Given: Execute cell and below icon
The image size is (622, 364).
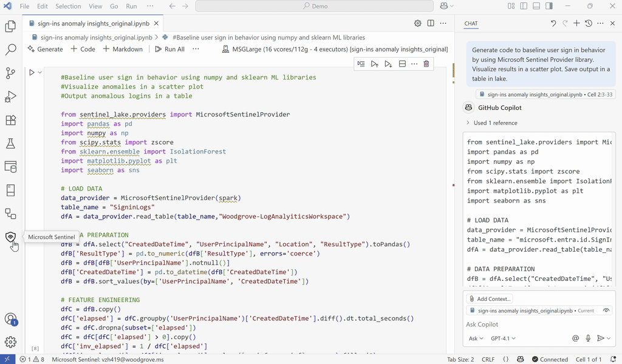Looking at the screenshot, I should click(x=388, y=64).
